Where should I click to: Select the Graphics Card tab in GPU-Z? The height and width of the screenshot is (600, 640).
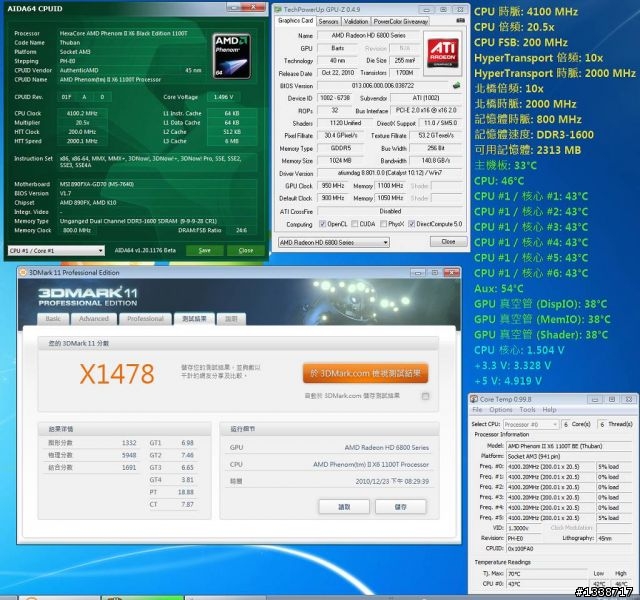point(295,20)
